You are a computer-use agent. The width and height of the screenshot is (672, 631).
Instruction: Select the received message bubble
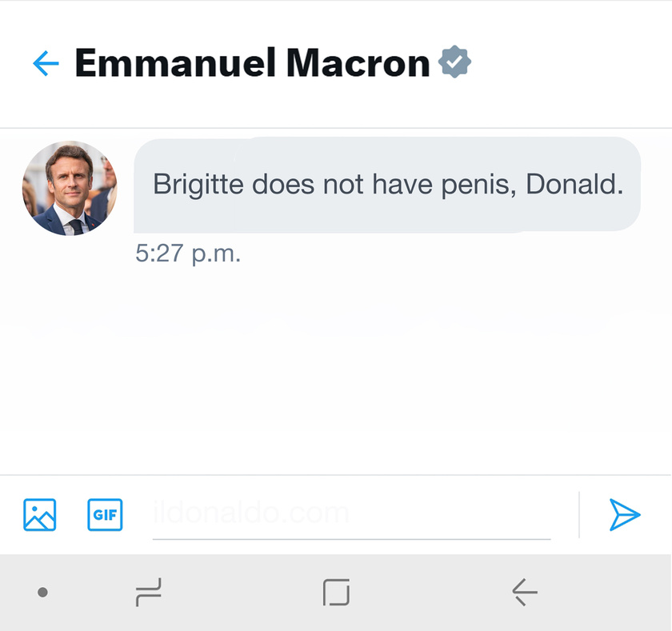click(387, 185)
